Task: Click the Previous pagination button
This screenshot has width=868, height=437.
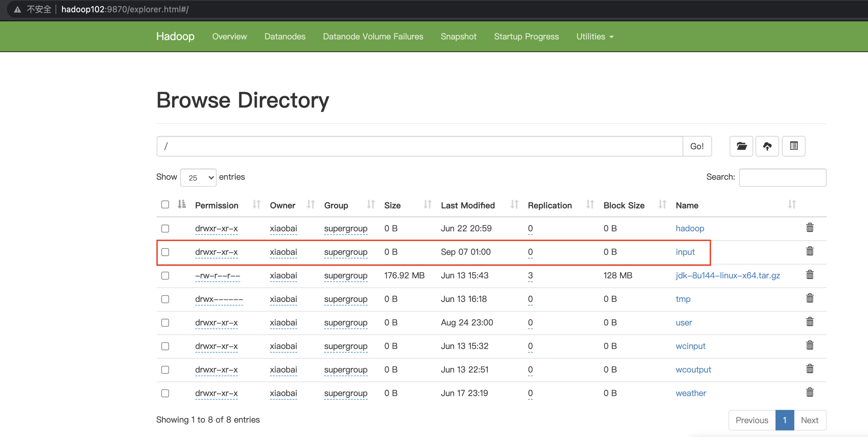Action: tap(752, 420)
